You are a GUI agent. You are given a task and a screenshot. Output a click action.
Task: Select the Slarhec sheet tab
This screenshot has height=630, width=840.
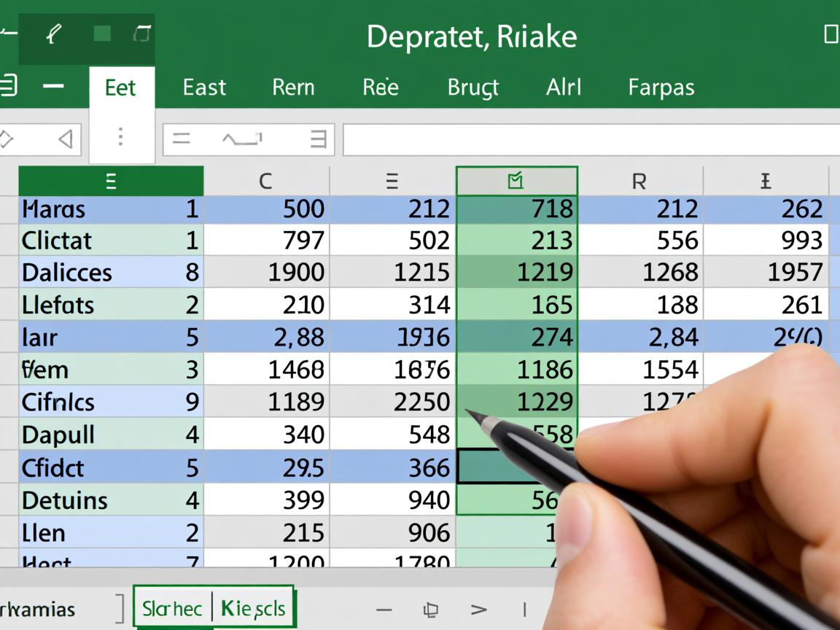(x=172, y=609)
